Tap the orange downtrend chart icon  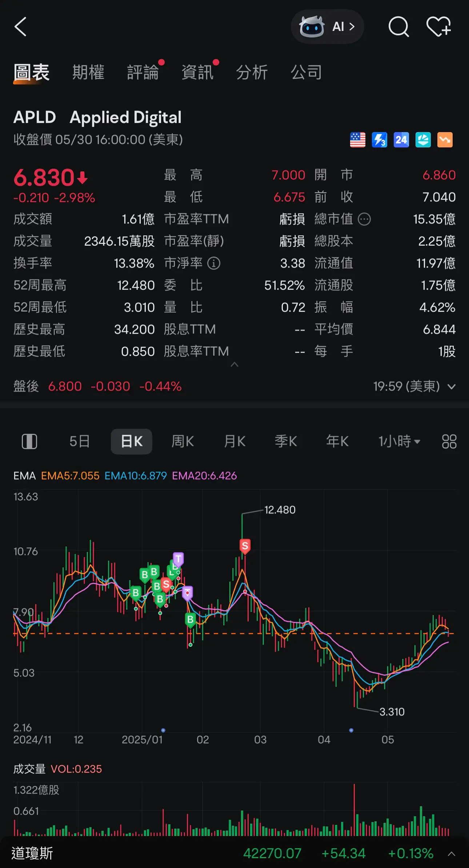tap(445, 140)
